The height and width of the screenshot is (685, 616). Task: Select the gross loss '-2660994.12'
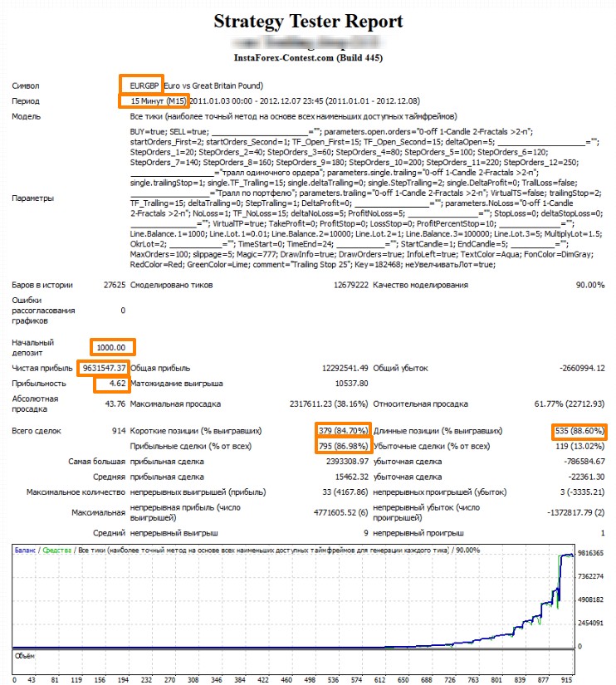(582, 368)
